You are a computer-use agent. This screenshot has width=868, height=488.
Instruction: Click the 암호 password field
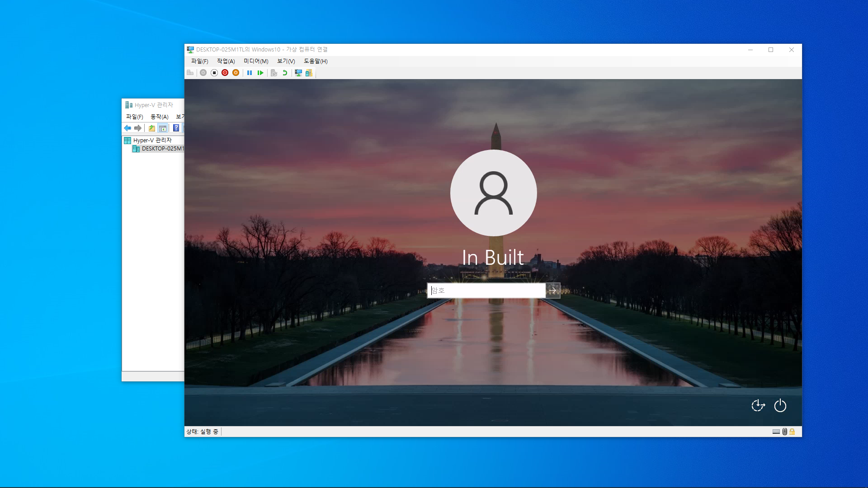[486, 291]
